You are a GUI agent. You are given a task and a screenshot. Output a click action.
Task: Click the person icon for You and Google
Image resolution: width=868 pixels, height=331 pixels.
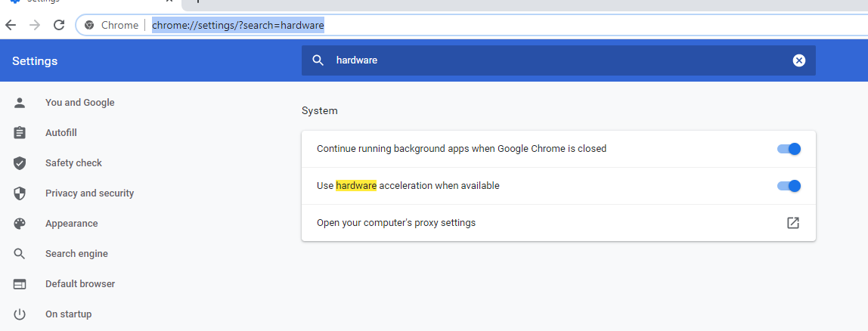(x=20, y=103)
